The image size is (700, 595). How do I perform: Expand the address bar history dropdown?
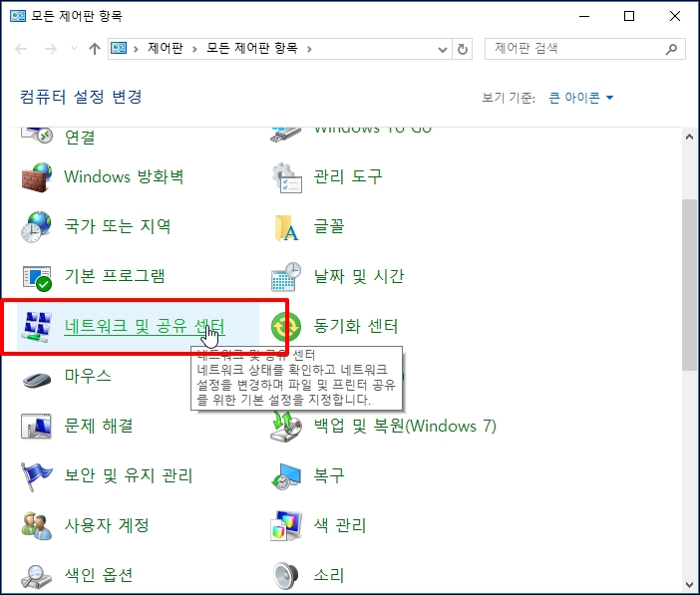(443, 49)
